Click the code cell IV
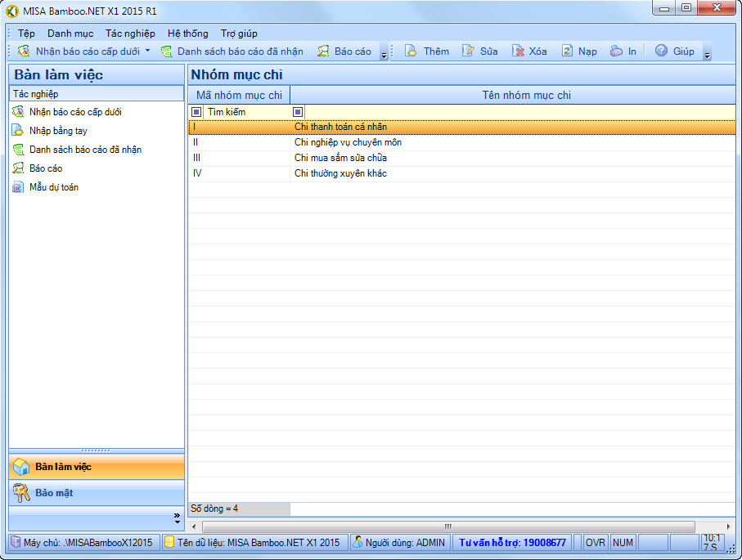Viewport: 742px width, 560px height. [239, 173]
